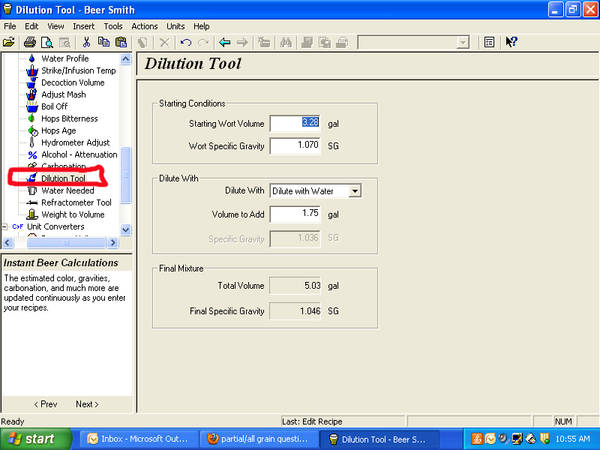Image resolution: width=600 pixels, height=450 pixels.
Task: Click the binoculars Find icon
Action: (x=286, y=42)
